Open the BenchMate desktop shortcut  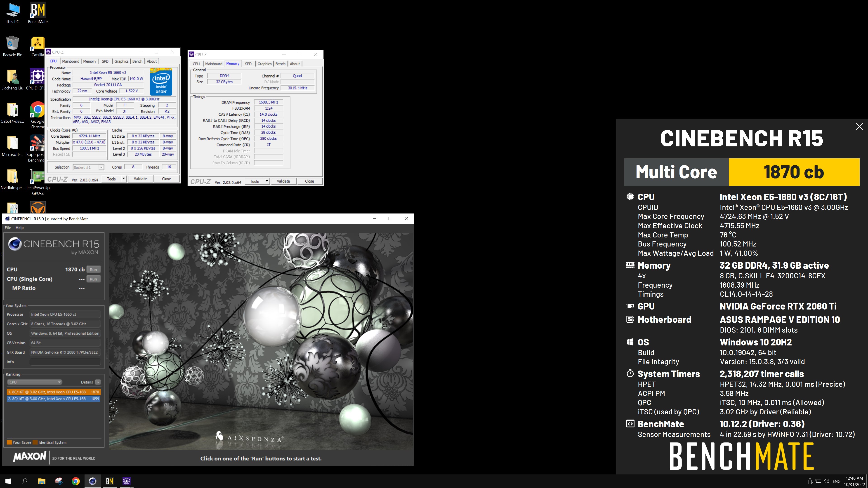pyautogui.click(x=38, y=13)
